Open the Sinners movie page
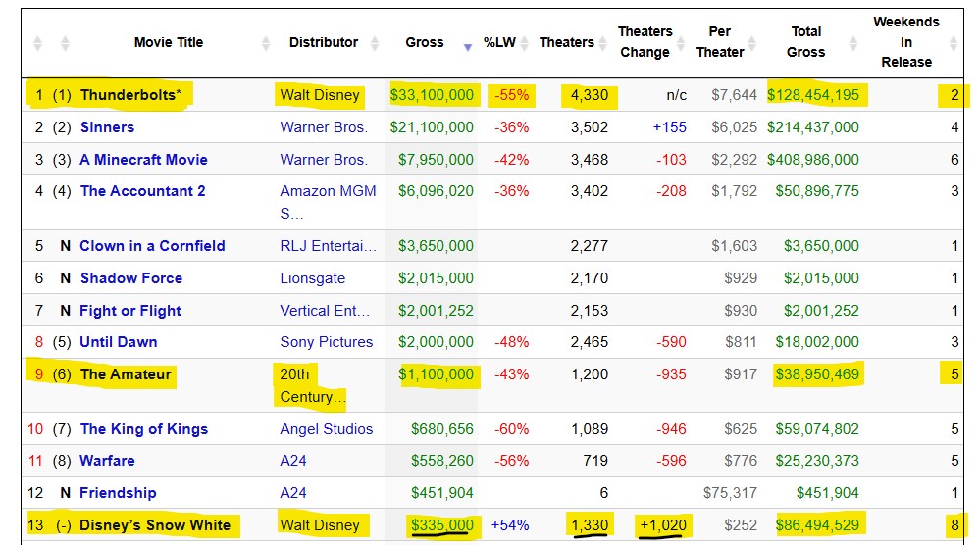Screen dimensions: 980x545 (107, 127)
